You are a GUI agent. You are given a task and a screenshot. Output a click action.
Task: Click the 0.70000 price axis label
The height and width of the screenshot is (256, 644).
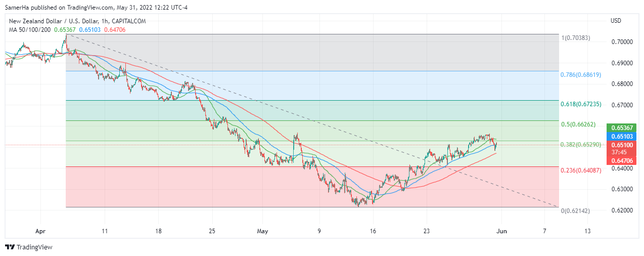coord(622,42)
